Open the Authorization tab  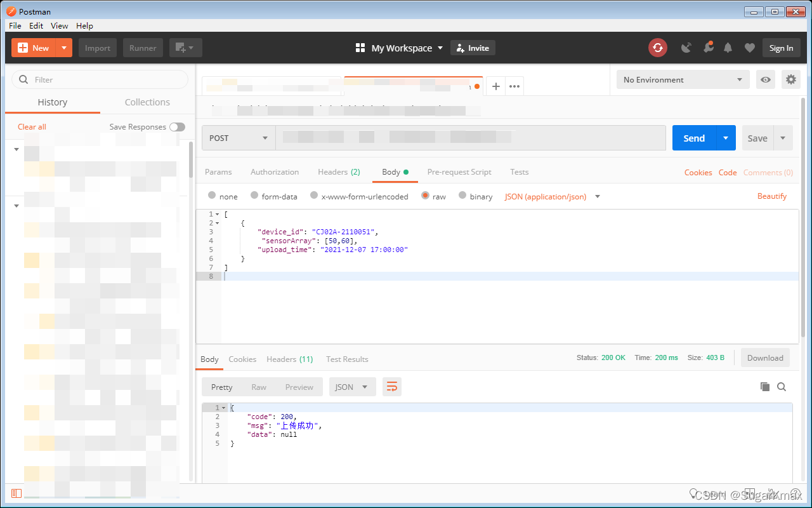[275, 172]
